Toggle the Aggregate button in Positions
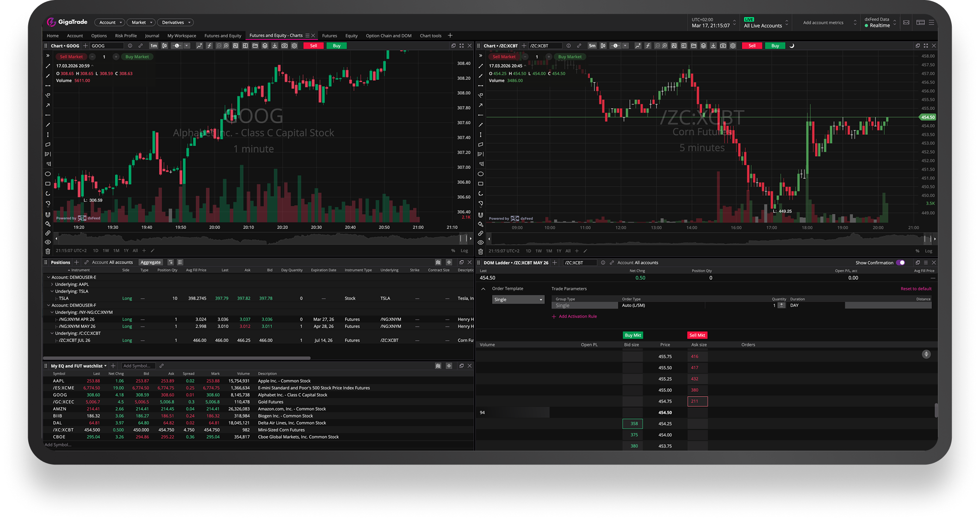This screenshot has height=521, width=980. pos(150,262)
